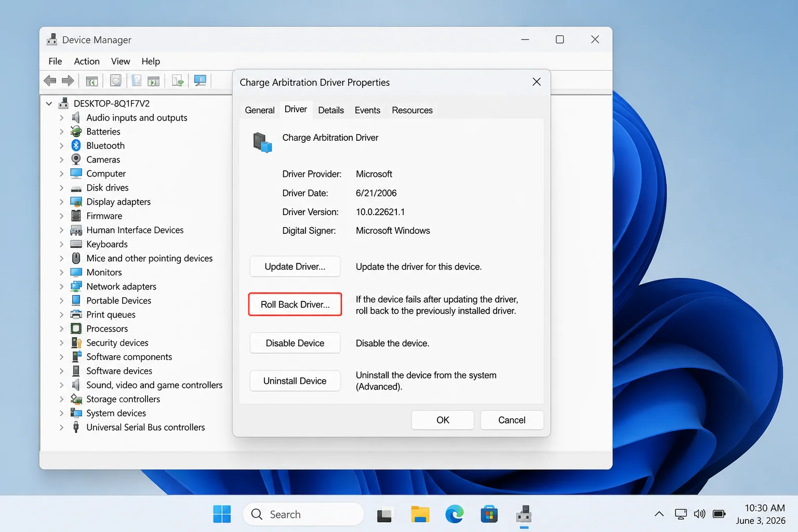Click the Mice and other pointing devices icon
Viewport: 798px width, 532px height.
(x=76, y=258)
